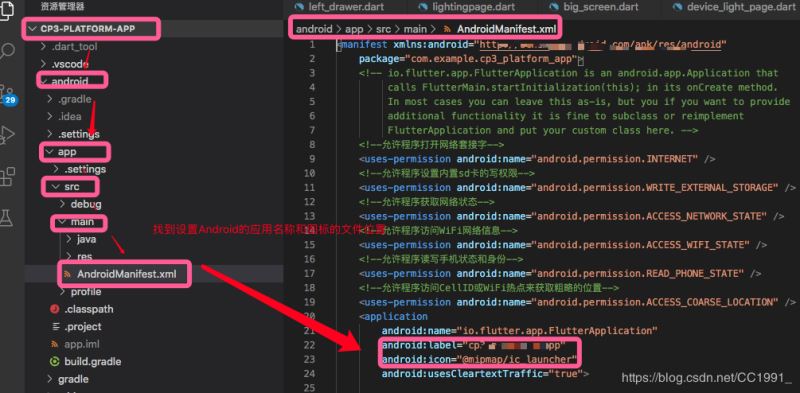Collapse the android folder

pos(44,81)
